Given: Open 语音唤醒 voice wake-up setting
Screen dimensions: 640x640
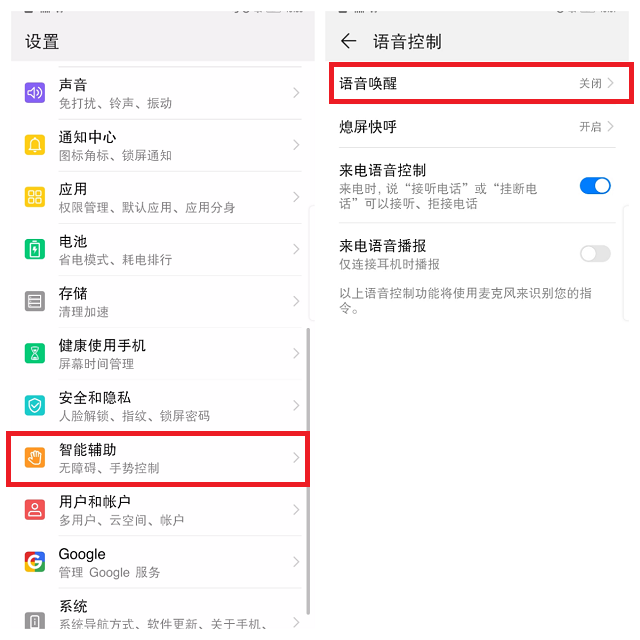Looking at the screenshot, I should click(x=481, y=83).
